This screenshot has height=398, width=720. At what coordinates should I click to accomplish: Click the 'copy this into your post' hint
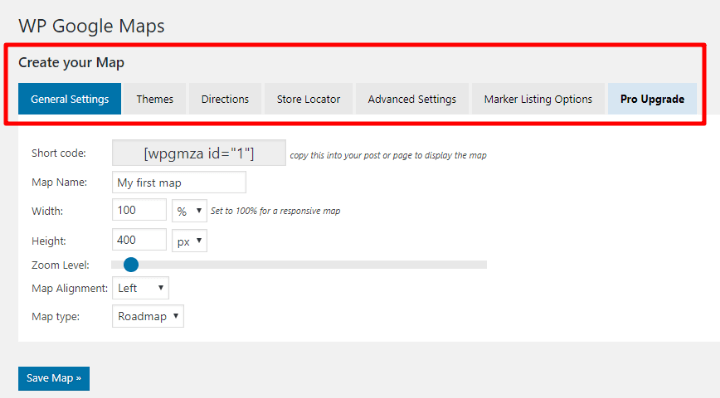[388, 155]
